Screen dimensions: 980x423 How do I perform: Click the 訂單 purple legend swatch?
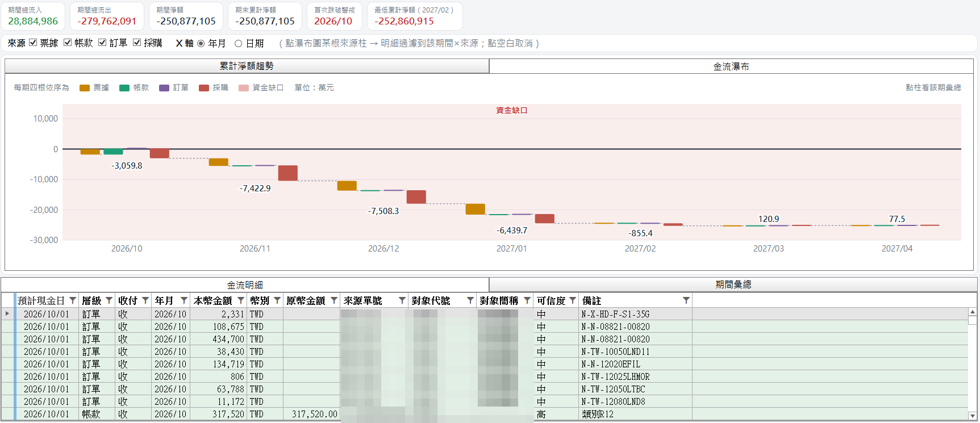coord(164,88)
